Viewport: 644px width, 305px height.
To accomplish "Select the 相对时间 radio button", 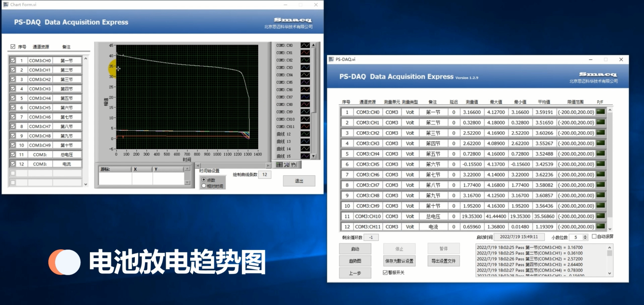I will (x=204, y=186).
